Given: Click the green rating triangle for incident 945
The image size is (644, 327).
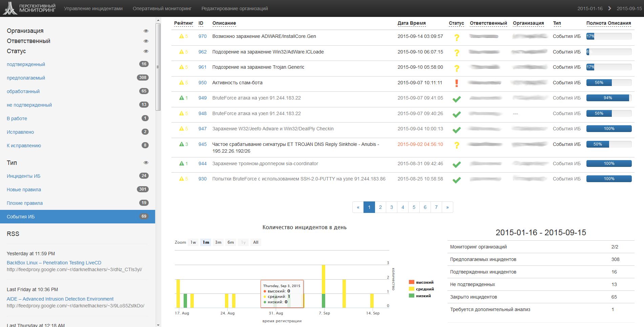Looking at the screenshot, I should pos(181,144).
